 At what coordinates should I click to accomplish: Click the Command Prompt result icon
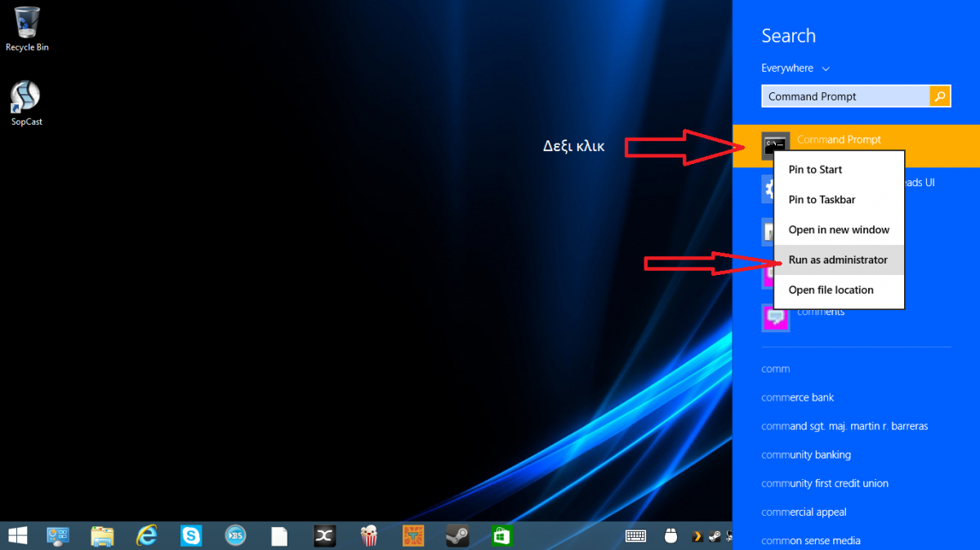click(x=776, y=146)
